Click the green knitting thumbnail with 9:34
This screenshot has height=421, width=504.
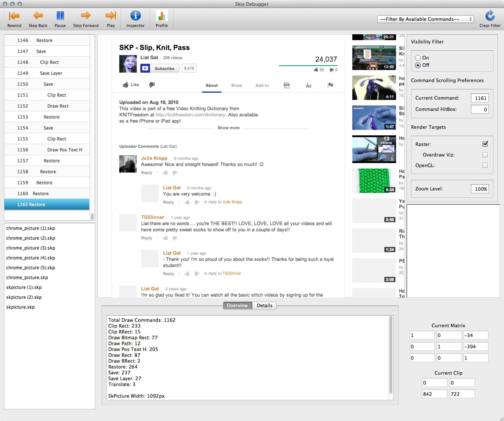pos(374,181)
